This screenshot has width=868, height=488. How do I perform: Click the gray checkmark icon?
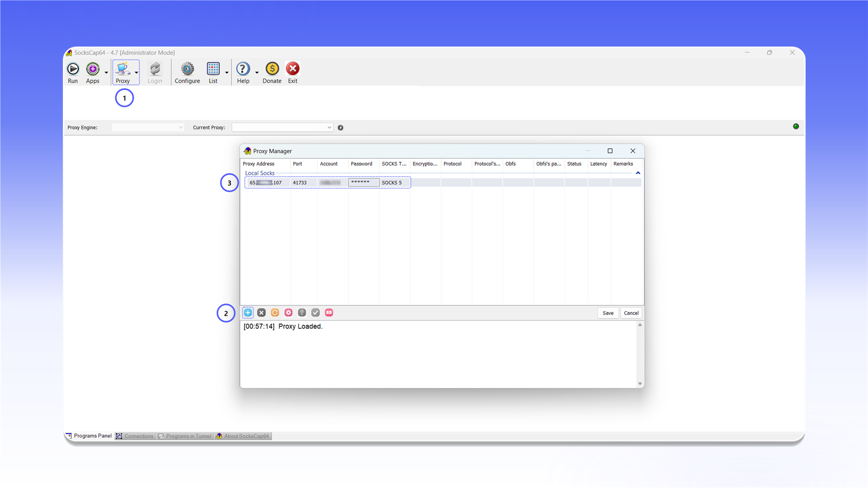pyautogui.click(x=316, y=313)
